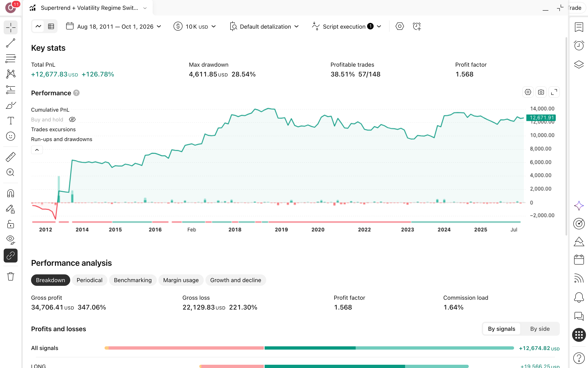The height and width of the screenshot is (368, 588).
Task: Select the Benchmarking tab
Action: tap(133, 280)
